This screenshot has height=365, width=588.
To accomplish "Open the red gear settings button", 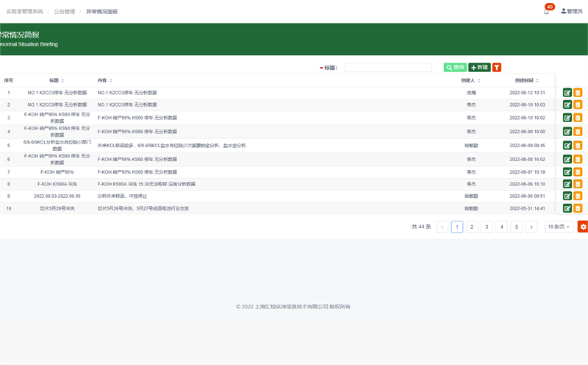I will [583, 227].
